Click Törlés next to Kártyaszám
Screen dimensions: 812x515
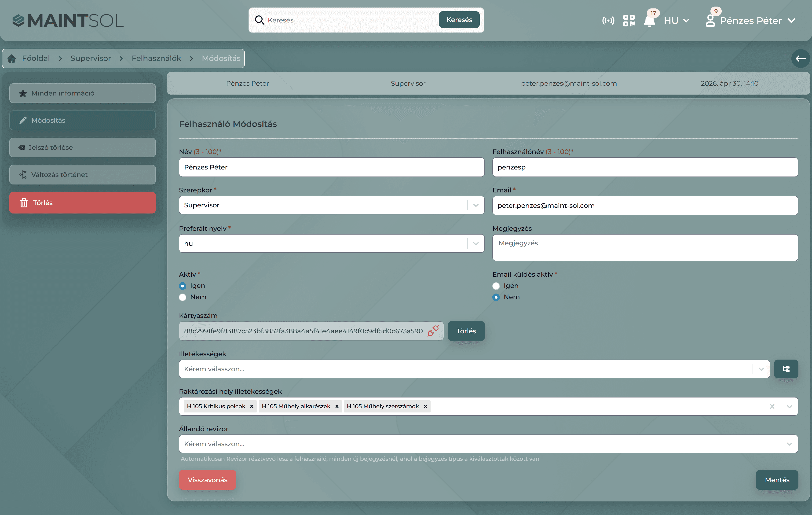466,331
